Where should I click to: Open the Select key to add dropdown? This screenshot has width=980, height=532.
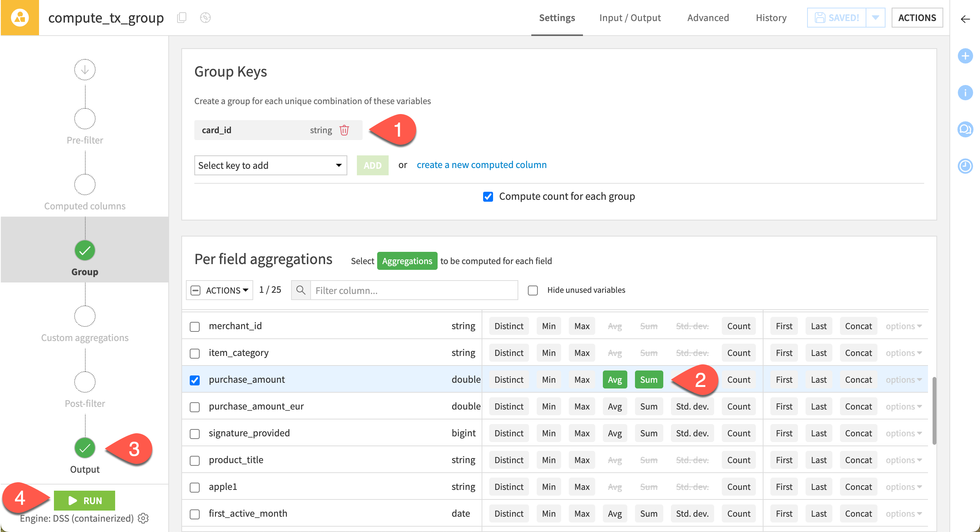coord(270,165)
